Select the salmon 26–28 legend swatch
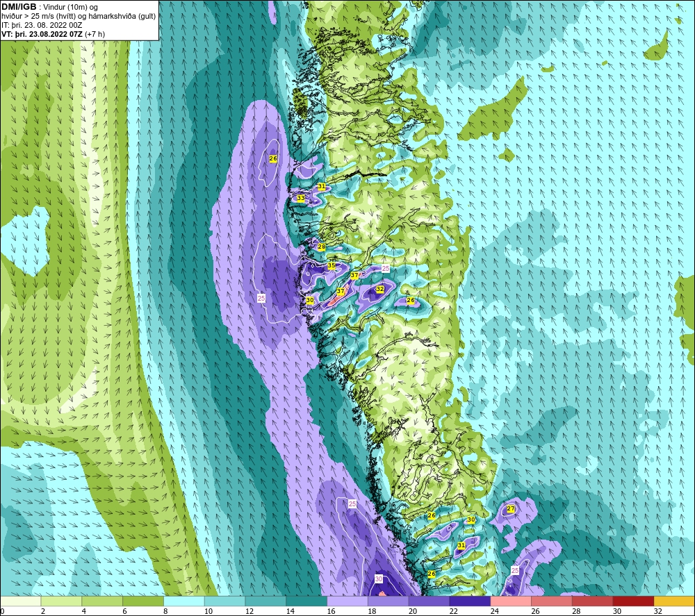Screen dimensions: 695x616 click(x=552, y=601)
